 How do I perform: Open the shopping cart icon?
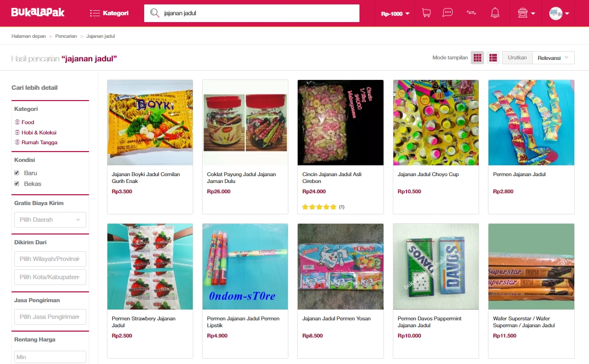426,13
